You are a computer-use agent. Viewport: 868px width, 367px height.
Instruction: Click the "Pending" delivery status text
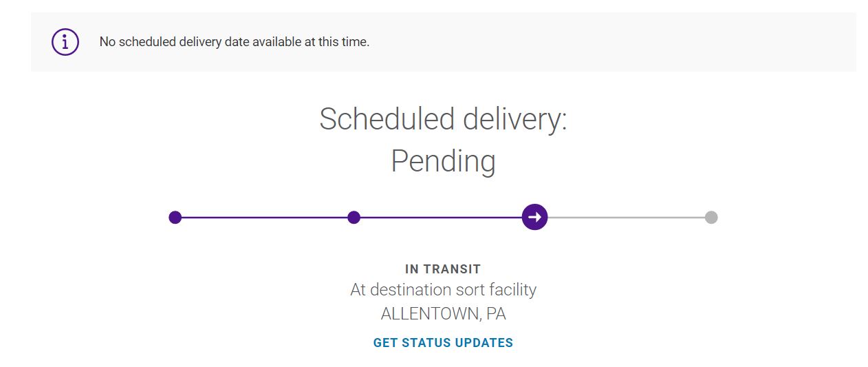click(443, 161)
